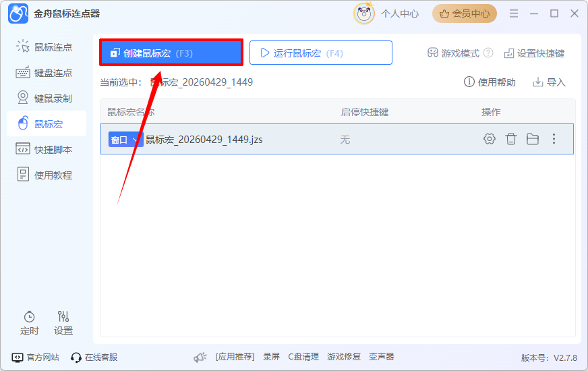This screenshot has width=588, height=371.
Task: Expand the 窗口 dropdown in the macro row
Action: point(125,140)
